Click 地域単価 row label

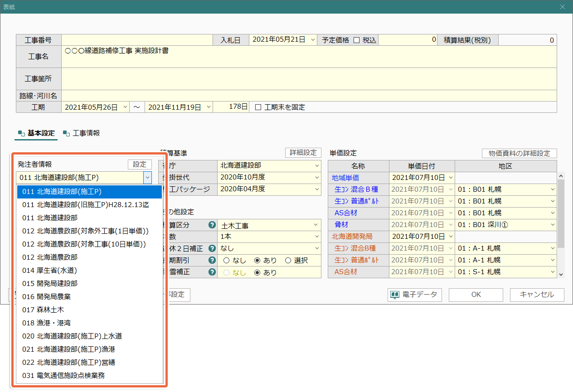coord(358,178)
